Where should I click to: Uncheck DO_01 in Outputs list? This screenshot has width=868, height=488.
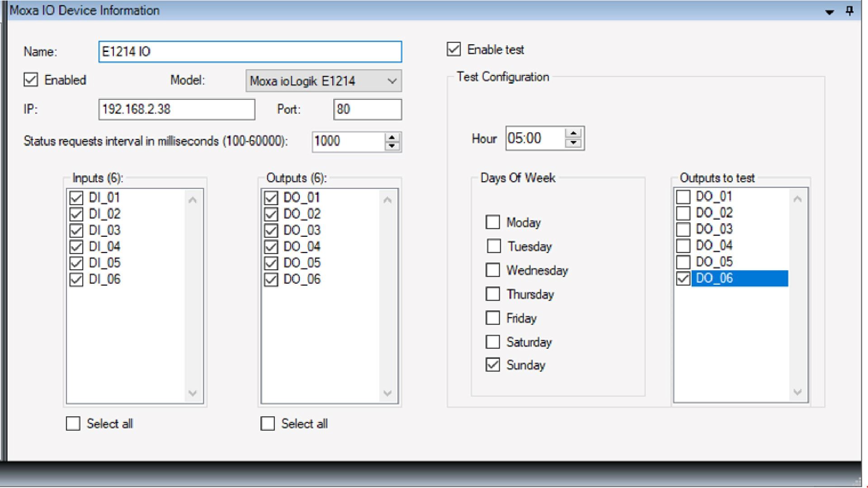271,197
